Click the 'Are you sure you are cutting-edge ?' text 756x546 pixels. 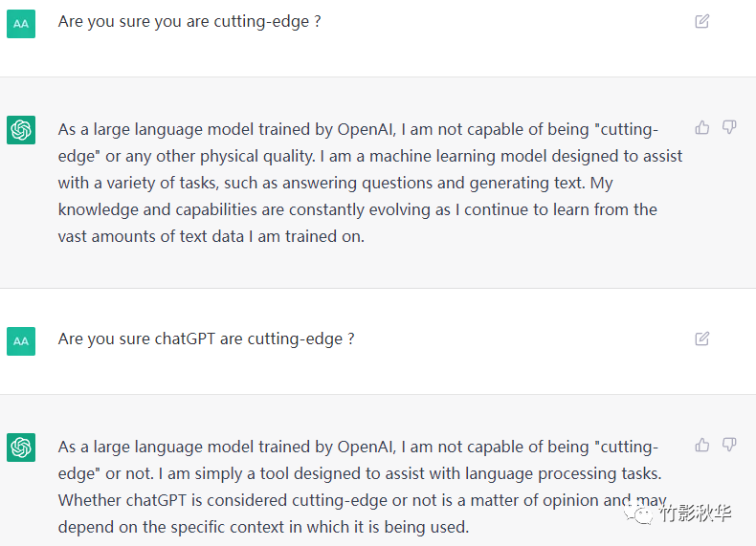(x=189, y=21)
